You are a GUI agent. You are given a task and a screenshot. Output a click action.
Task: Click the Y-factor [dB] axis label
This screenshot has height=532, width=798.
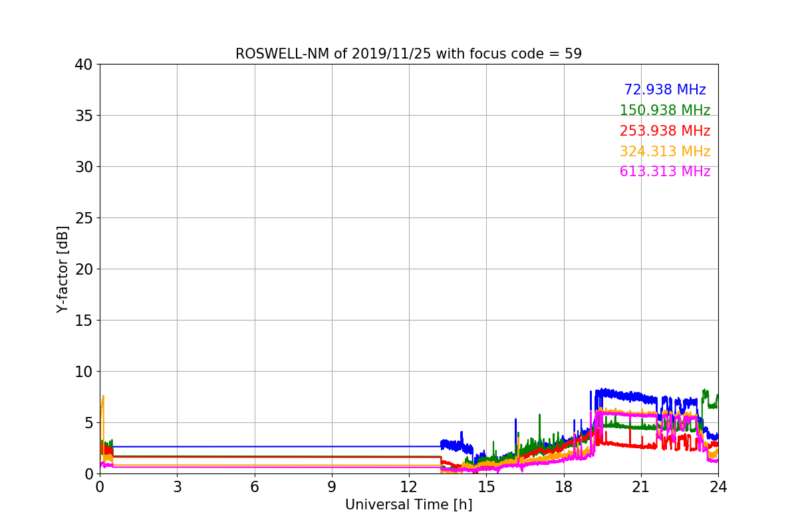click(x=63, y=269)
